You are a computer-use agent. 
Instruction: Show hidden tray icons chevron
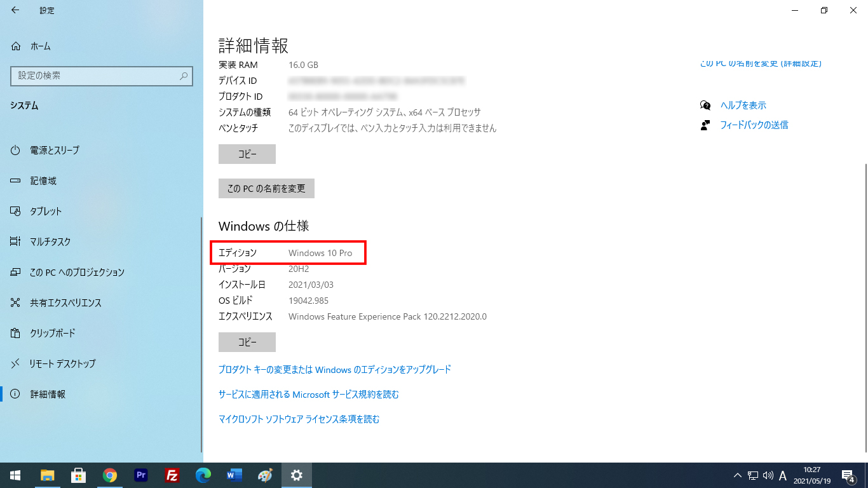pyautogui.click(x=738, y=475)
